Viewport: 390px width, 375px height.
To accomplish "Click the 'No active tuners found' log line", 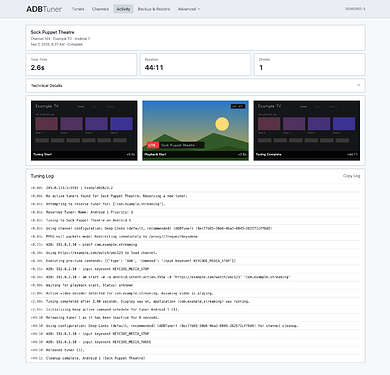I will [x=195, y=196].
